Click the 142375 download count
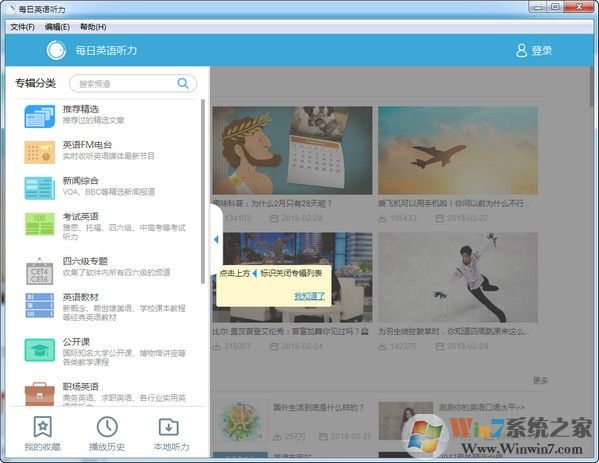599x463 pixels. coord(403,346)
